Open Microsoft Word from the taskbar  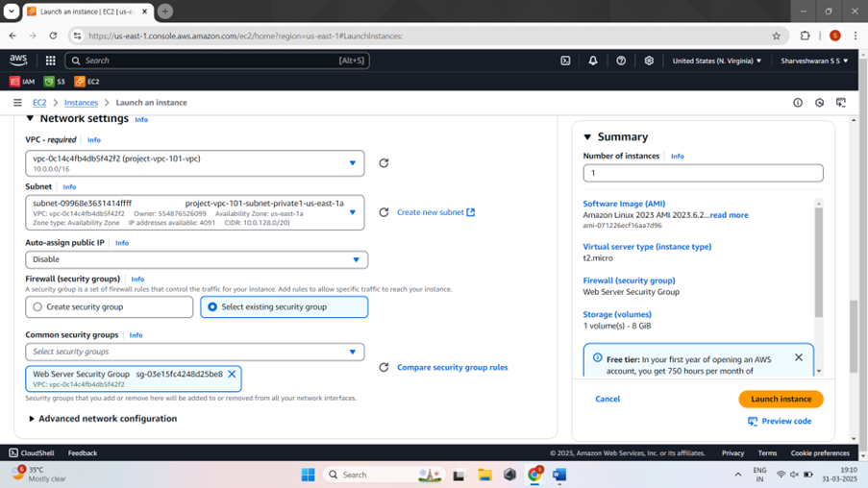click(559, 475)
